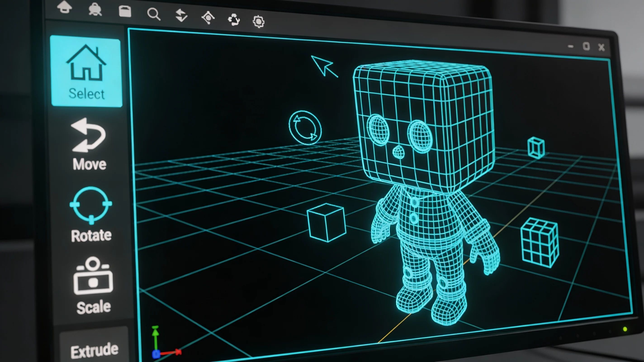Minimize the viewport window

click(571, 46)
